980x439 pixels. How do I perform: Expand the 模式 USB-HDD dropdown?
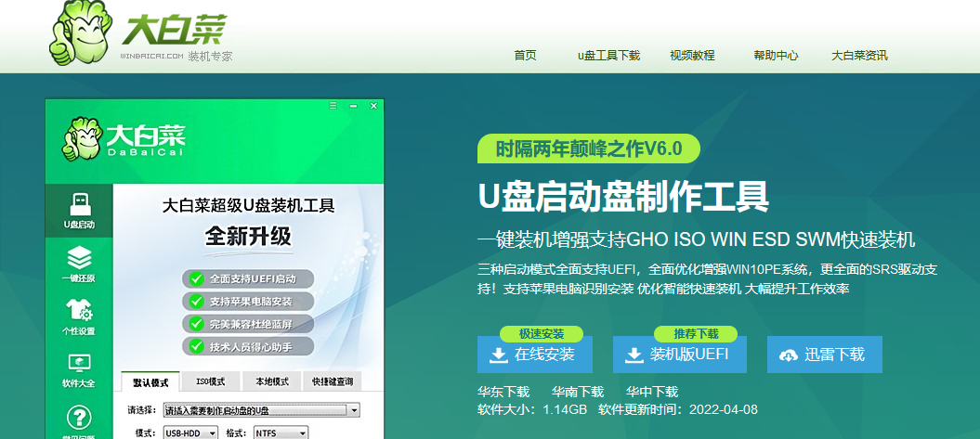pyautogui.click(x=190, y=433)
